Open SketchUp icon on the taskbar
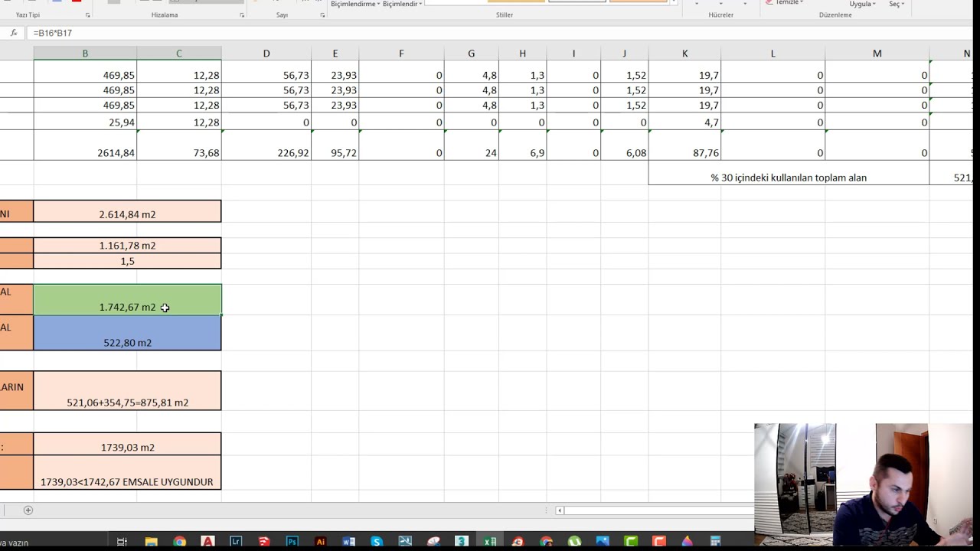Screen dimensions: 980x551 tap(264, 542)
